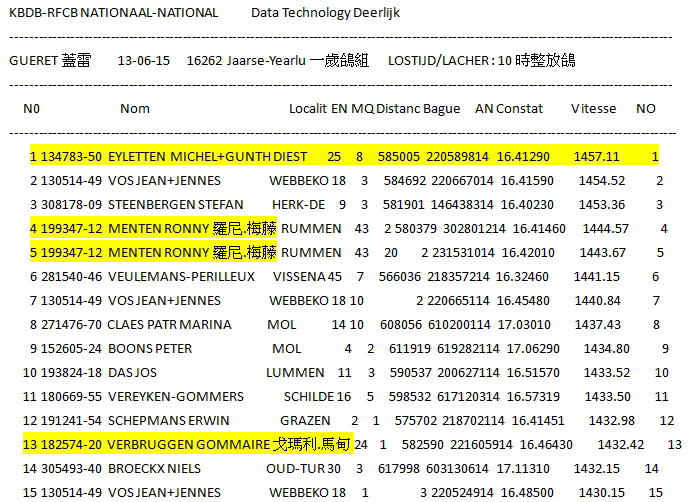The height and width of the screenshot is (502, 697).
Task: Select the Bague column header
Action: (x=441, y=108)
